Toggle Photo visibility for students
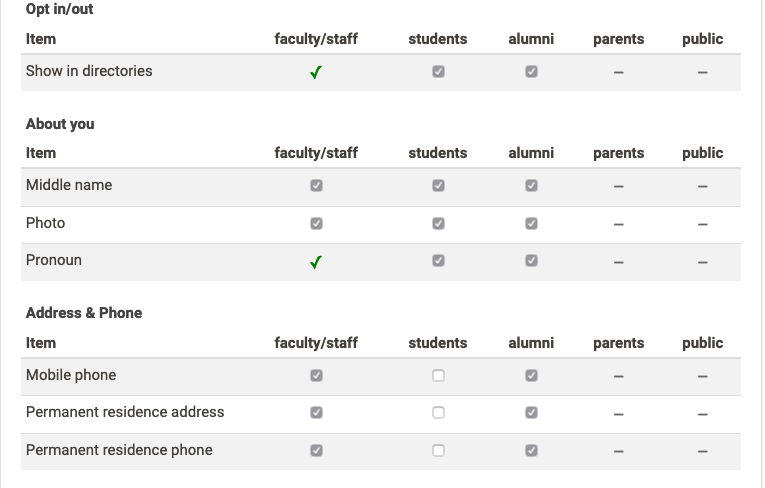 pyautogui.click(x=438, y=224)
